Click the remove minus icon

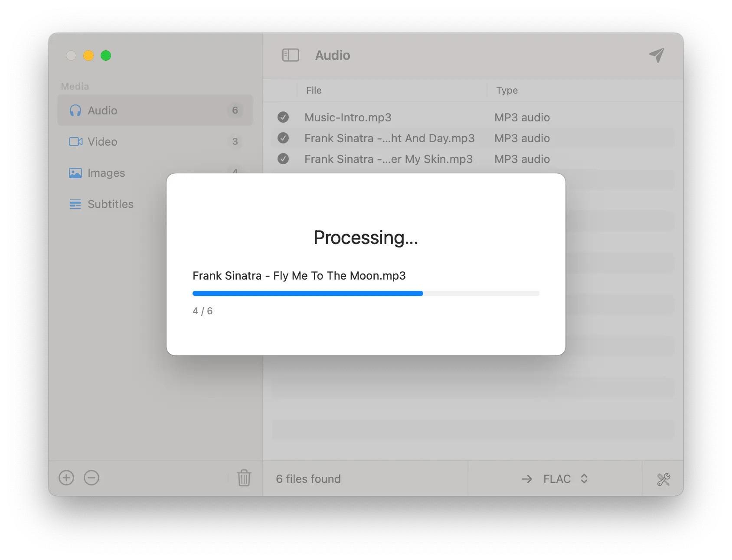click(x=91, y=478)
